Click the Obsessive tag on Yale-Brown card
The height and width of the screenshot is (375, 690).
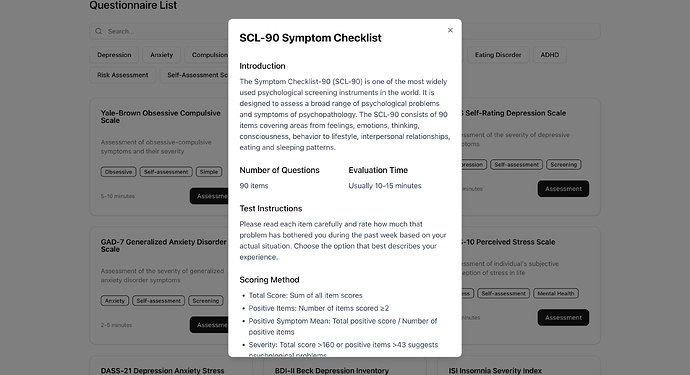click(x=118, y=172)
